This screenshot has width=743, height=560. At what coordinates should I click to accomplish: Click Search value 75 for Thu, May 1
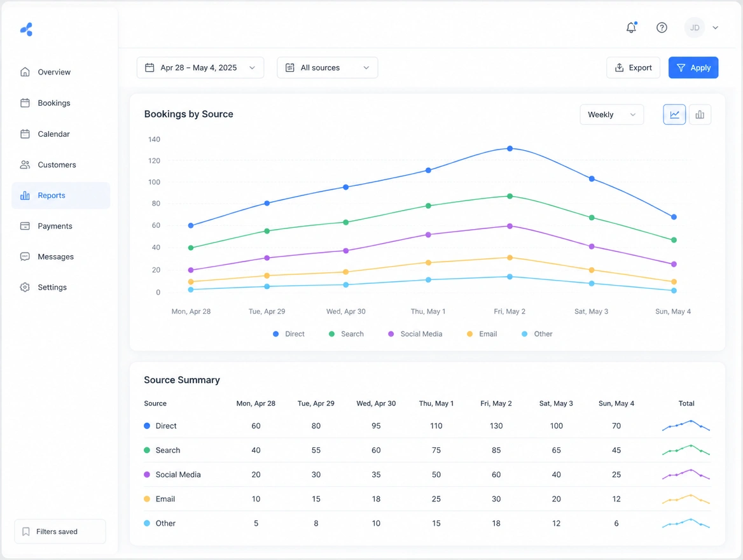[x=436, y=450]
